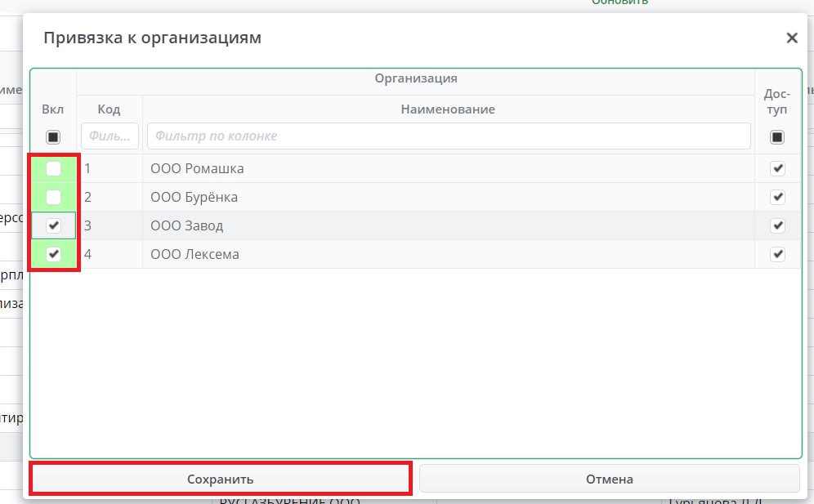Enable Вкл checkbox for ООО Ромашка
The image size is (814, 504).
[53, 169]
